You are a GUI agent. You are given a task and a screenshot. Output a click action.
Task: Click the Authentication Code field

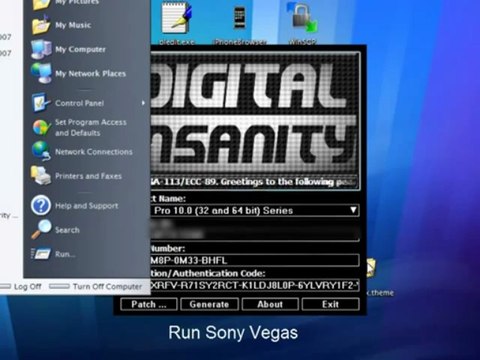pos(255,285)
